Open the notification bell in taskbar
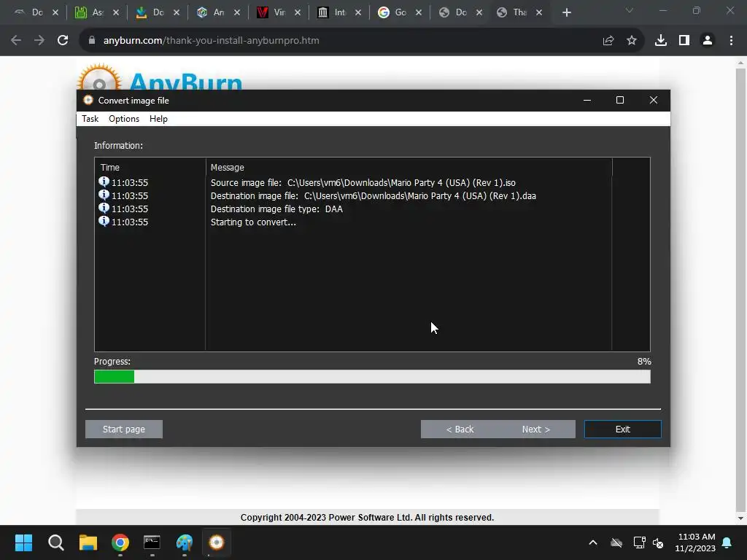The height and width of the screenshot is (560, 747). (727, 542)
